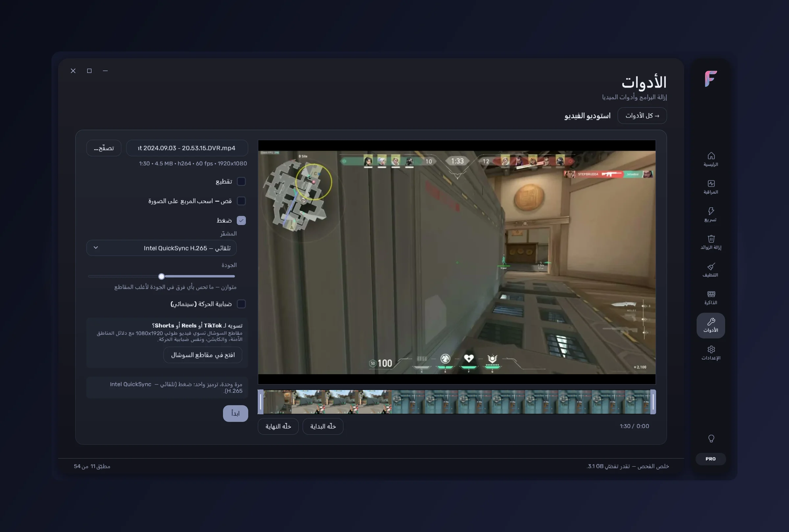Click the app logo F icon
Viewport: 789px width, 532px height.
711,79
